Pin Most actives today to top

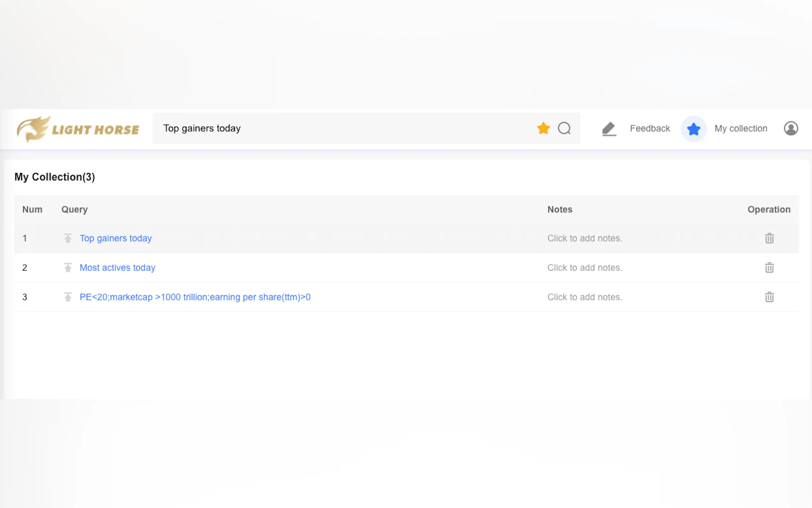pyautogui.click(x=68, y=268)
